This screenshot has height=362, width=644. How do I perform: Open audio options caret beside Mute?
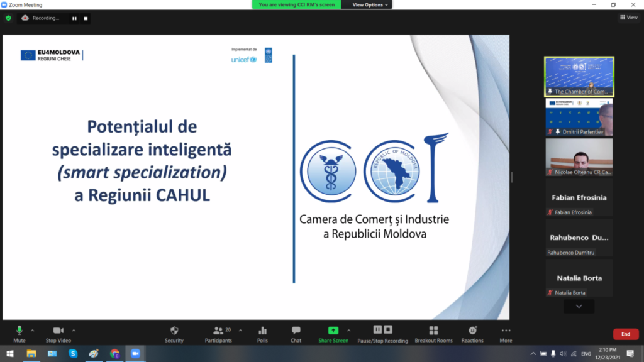click(x=33, y=331)
